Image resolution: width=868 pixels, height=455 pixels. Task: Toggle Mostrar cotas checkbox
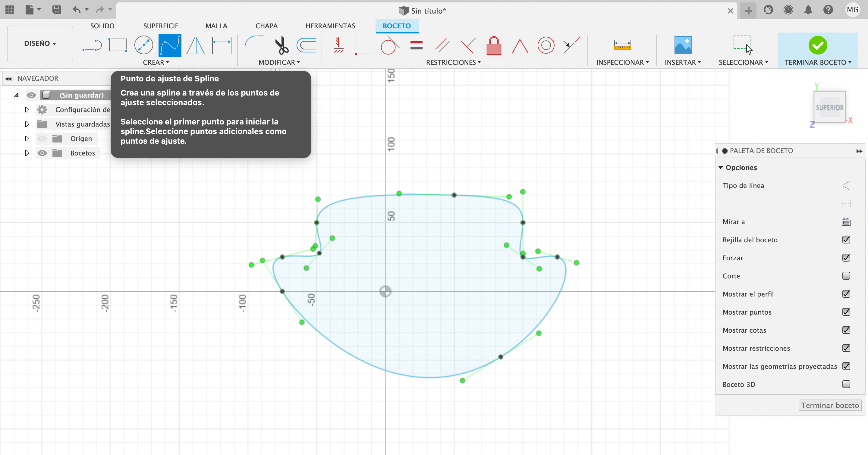click(846, 330)
